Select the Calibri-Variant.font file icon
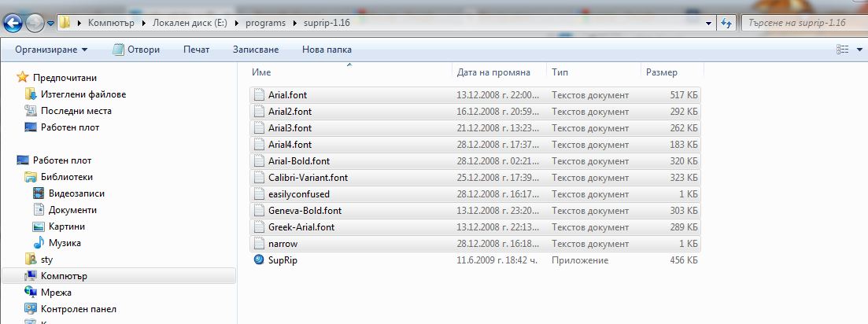The width and height of the screenshot is (868, 324). pos(259,178)
